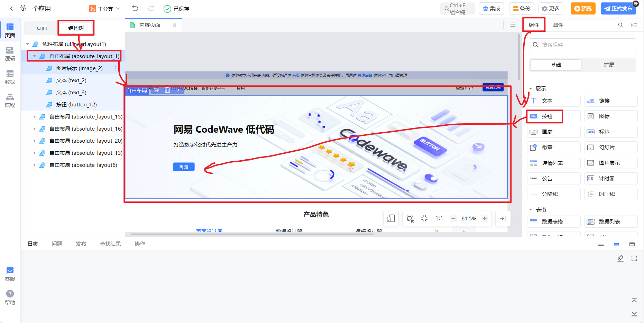
Task: Pick the 文本 component
Action: click(x=554, y=101)
